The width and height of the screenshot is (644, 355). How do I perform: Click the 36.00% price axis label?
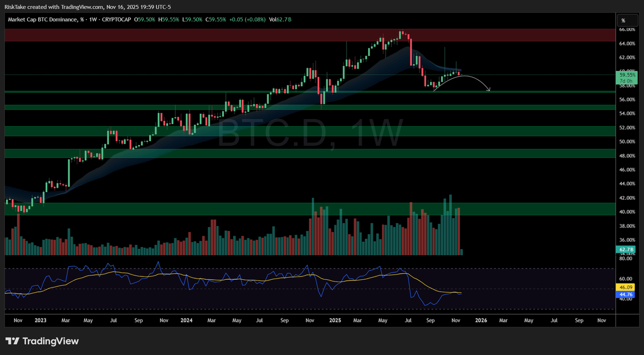click(x=627, y=240)
